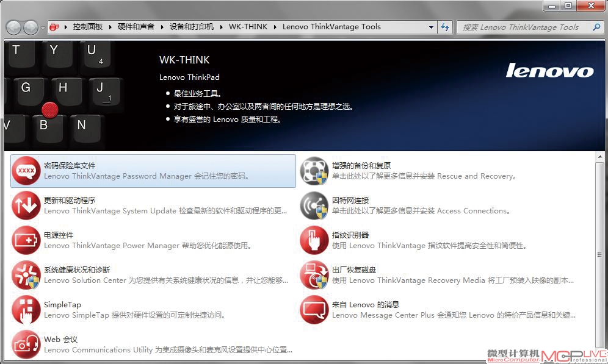Screen dimensions: 608x364
Task: Open 更新和驱动程序 entry title
Action: coord(70,200)
